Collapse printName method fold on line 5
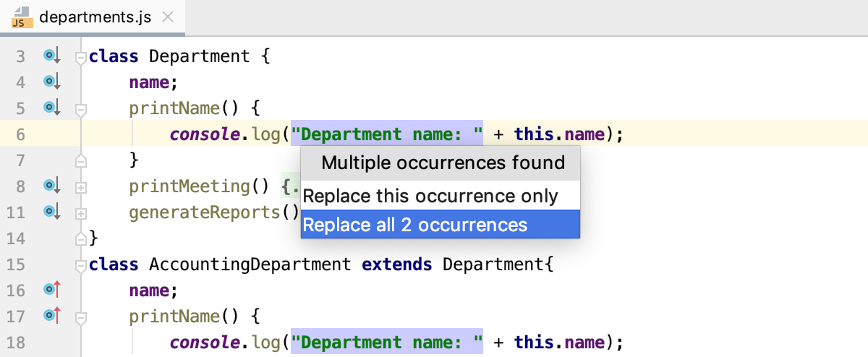Viewport: 868px width, 357px height. tap(81, 108)
